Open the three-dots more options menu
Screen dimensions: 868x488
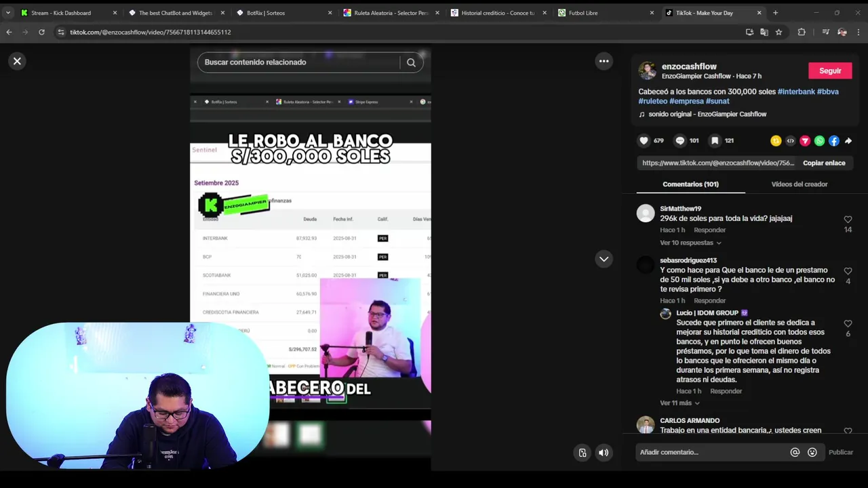click(x=604, y=61)
